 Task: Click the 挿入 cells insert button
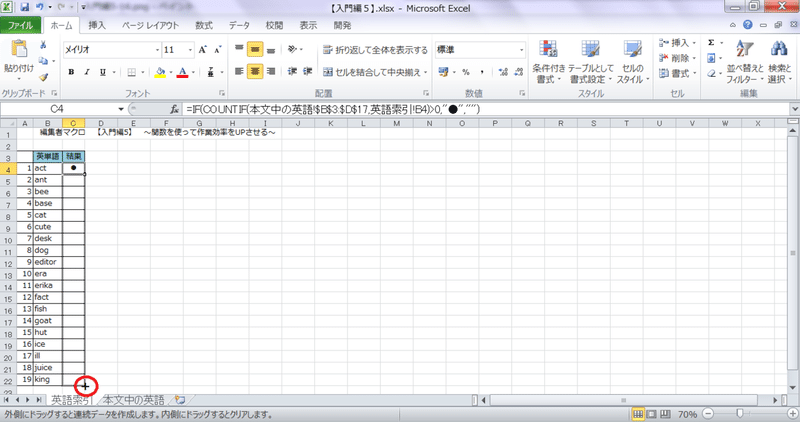click(677, 43)
